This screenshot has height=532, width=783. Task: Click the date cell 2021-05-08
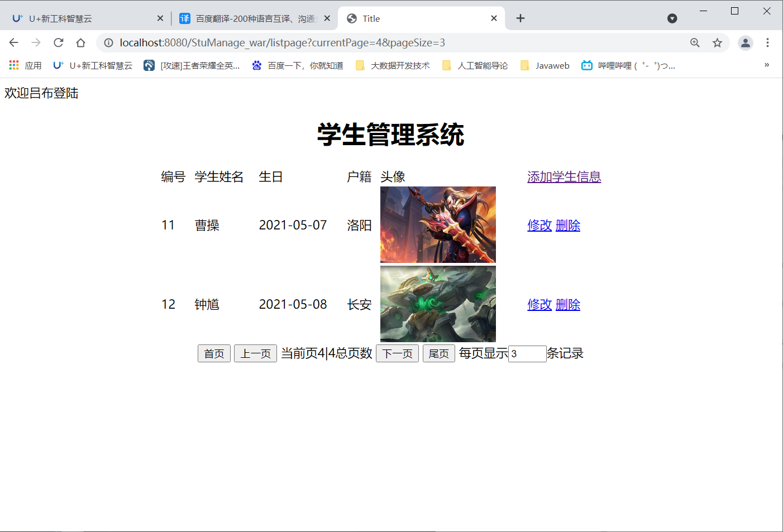tap(293, 305)
